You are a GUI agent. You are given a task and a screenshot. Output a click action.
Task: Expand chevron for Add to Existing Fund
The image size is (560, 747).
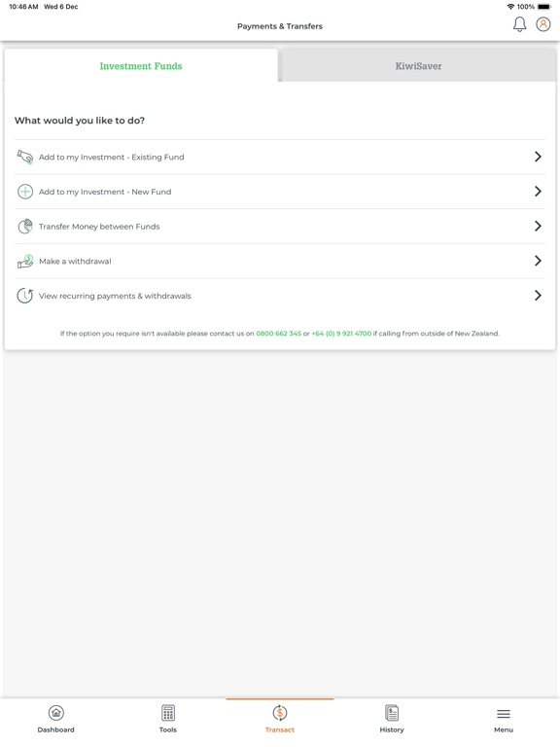tap(538, 157)
